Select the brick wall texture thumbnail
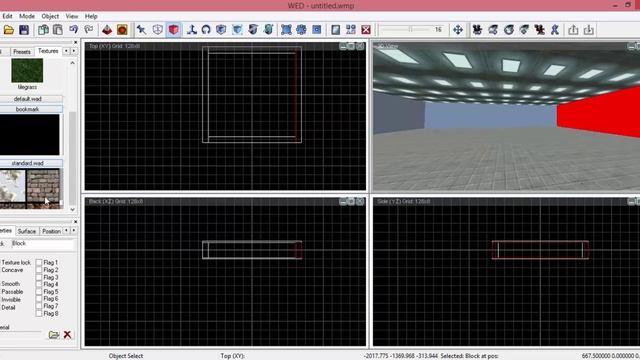 coord(43,187)
